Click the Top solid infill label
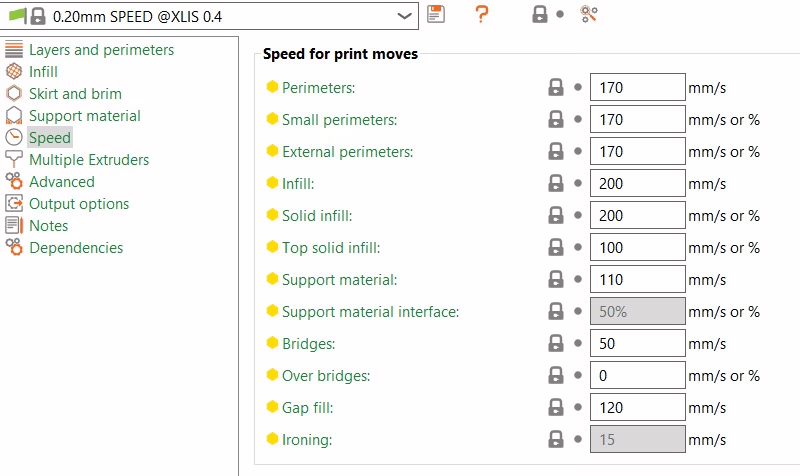This screenshot has width=800, height=476. tap(331, 248)
